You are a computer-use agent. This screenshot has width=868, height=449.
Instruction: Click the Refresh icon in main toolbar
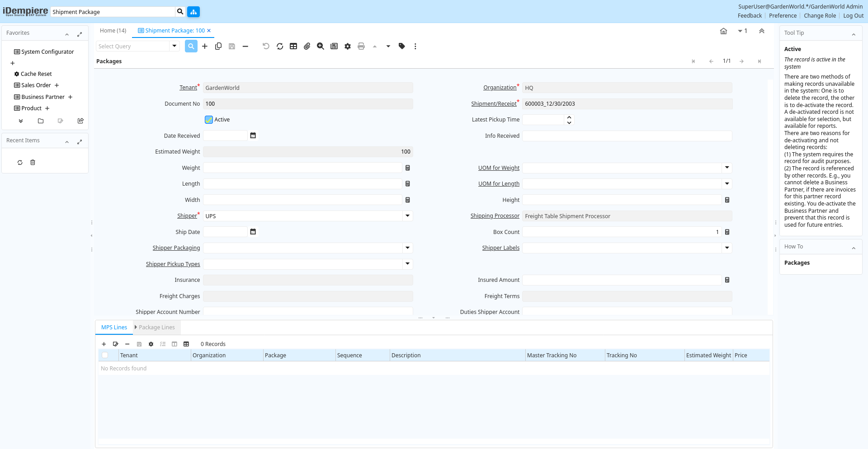click(x=280, y=47)
